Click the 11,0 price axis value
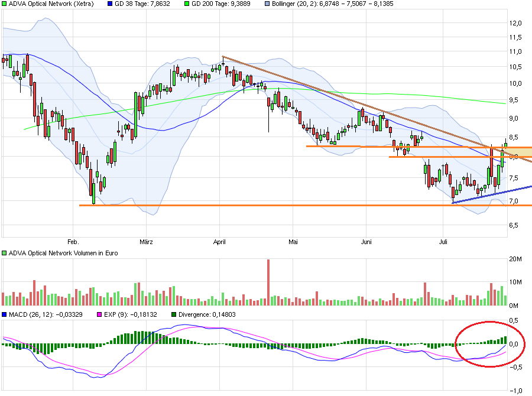Screen dimensions: 532x396 point(515,51)
